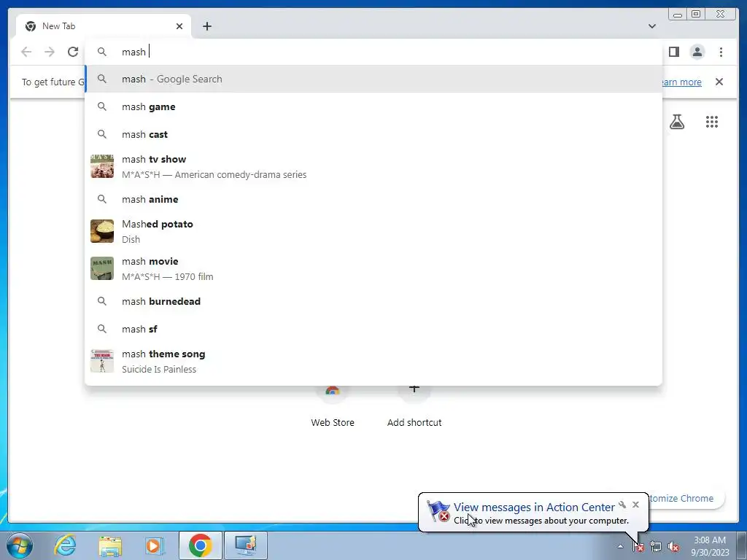The width and height of the screenshot is (747, 560).
Task: Click the Chrome taskbar button
Action: [x=200, y=545]
